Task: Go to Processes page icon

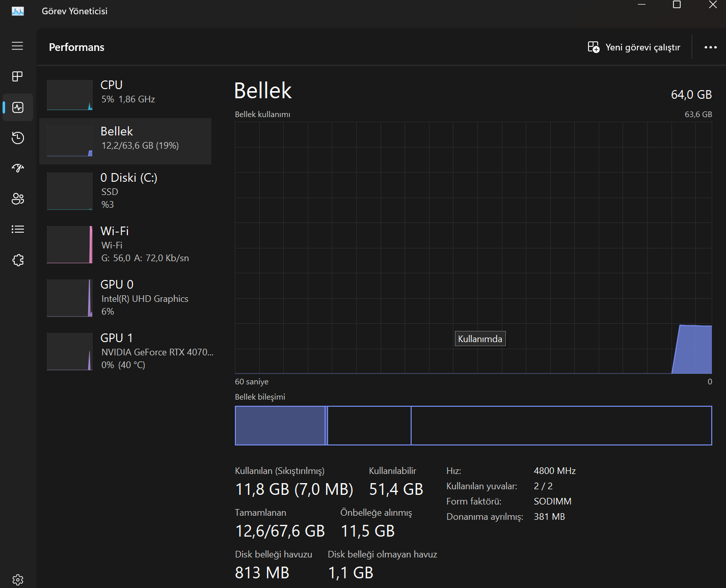Action: [17, 76]
